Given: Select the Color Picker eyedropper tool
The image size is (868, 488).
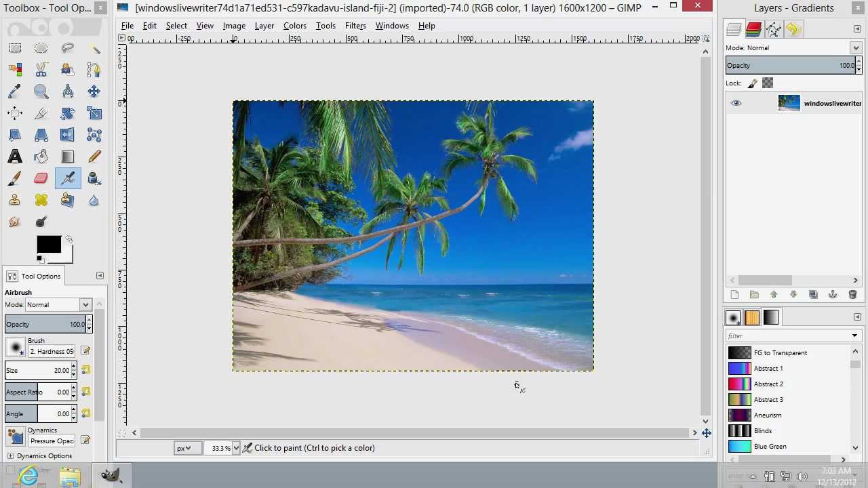Looking at the screenshot, I should coord(15,91).
